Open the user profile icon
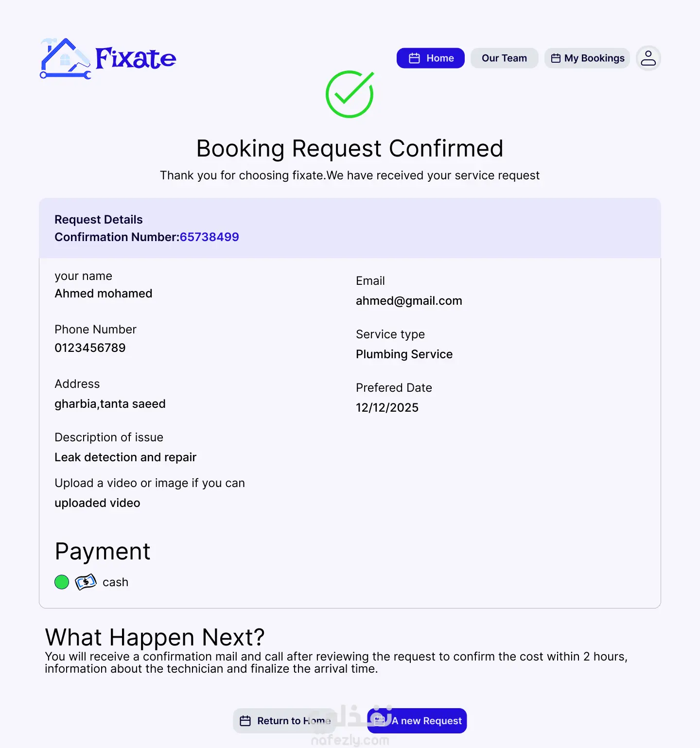Image resolution: width=700 pixels, height=748 pixels. (648, 58)
